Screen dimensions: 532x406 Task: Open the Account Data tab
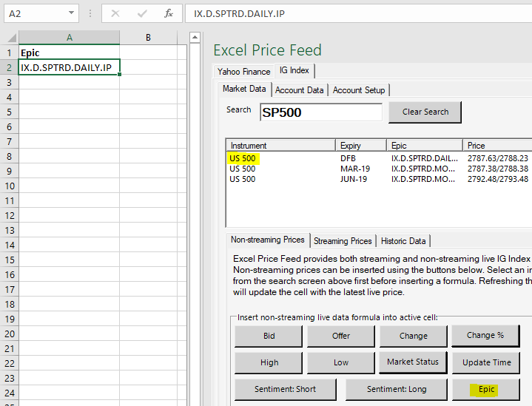(x=299, y=90)
